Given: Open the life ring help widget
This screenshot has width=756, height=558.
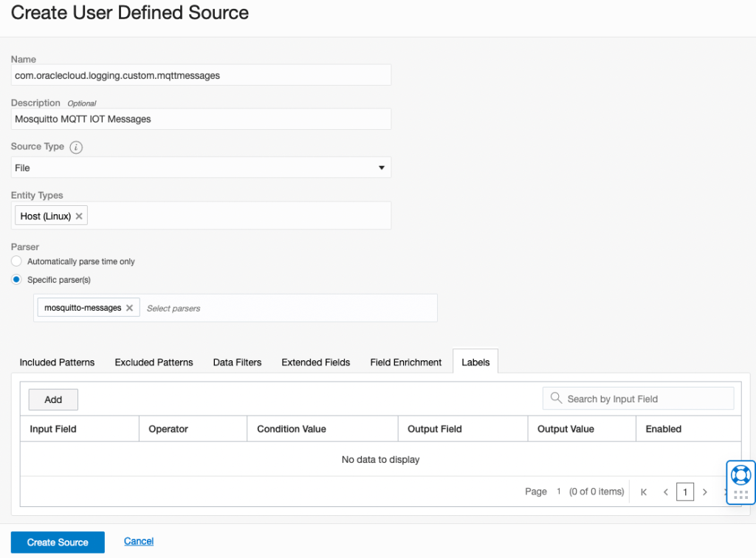Looking at the screenshot, I should [x=740, y=475].
